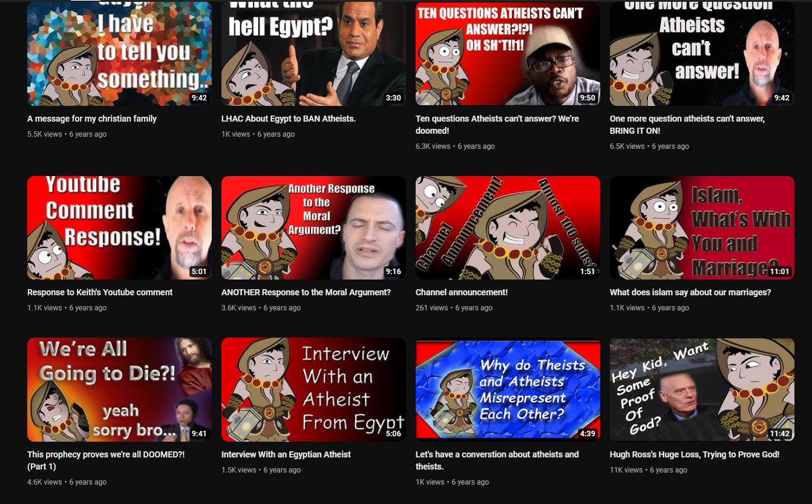
Task: Open 'Why do Theists and Atheists Misrepresent' thumbnail
Action: [x=508, y=390]
